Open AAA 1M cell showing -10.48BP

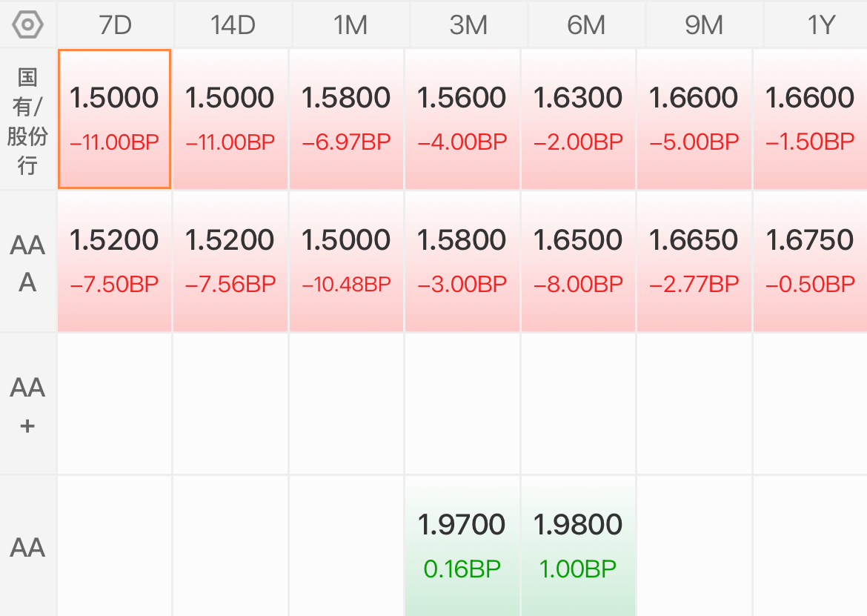346,262
